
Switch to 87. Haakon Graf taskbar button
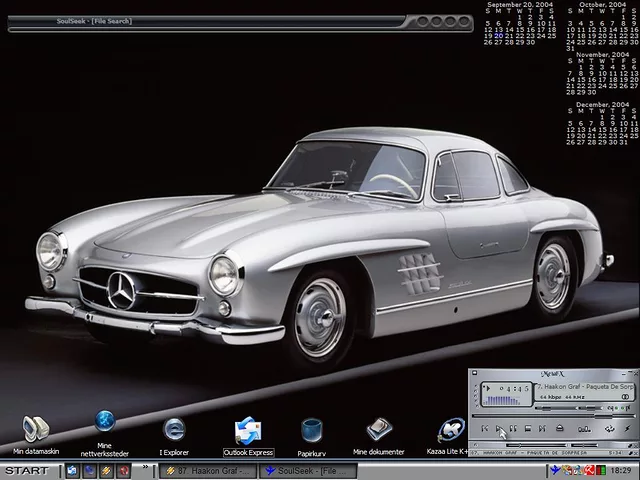pyautogui.click(x=207, y=471)
